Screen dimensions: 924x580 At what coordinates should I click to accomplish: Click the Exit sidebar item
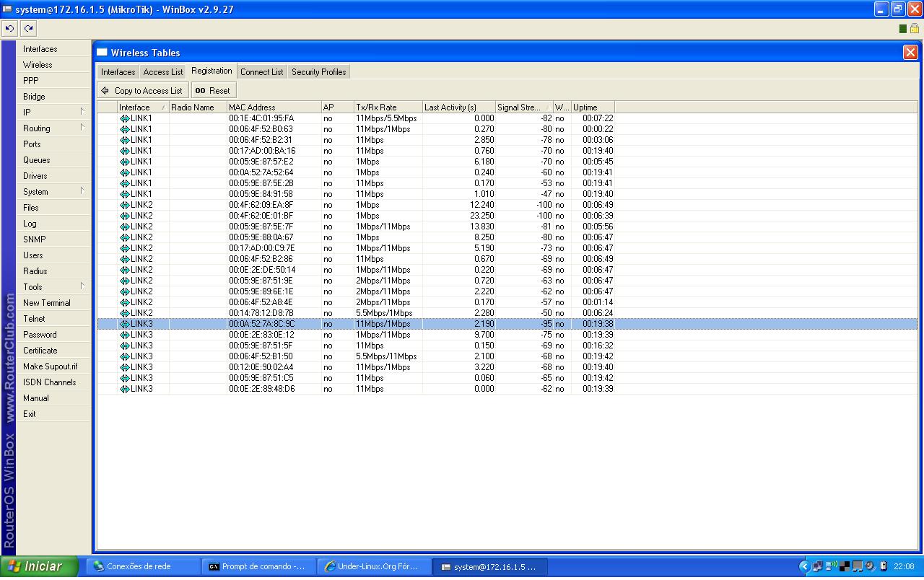click(x=54, y=414)
